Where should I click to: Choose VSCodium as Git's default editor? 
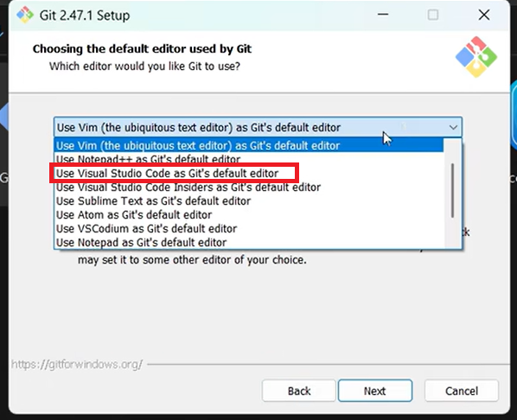[249, 229]
